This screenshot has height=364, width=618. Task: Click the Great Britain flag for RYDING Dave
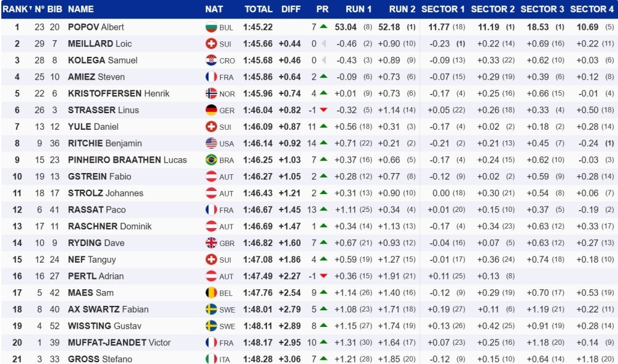pos(211,243)
